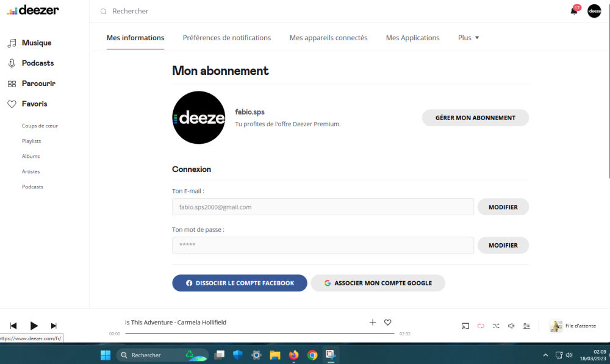Screen dimensions: 610x364
Task: Skip to the next track
Action: [x=54, y=326]
